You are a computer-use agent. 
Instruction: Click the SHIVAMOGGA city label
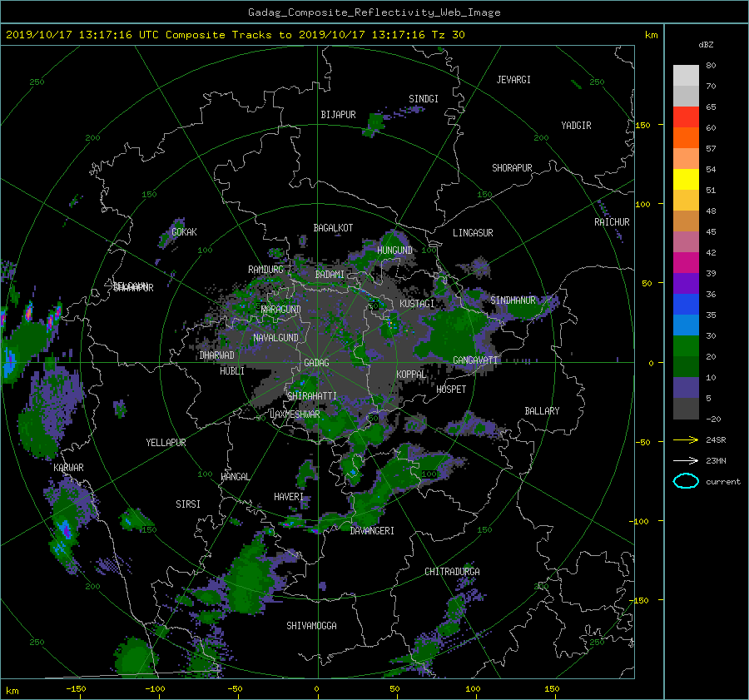311,626
